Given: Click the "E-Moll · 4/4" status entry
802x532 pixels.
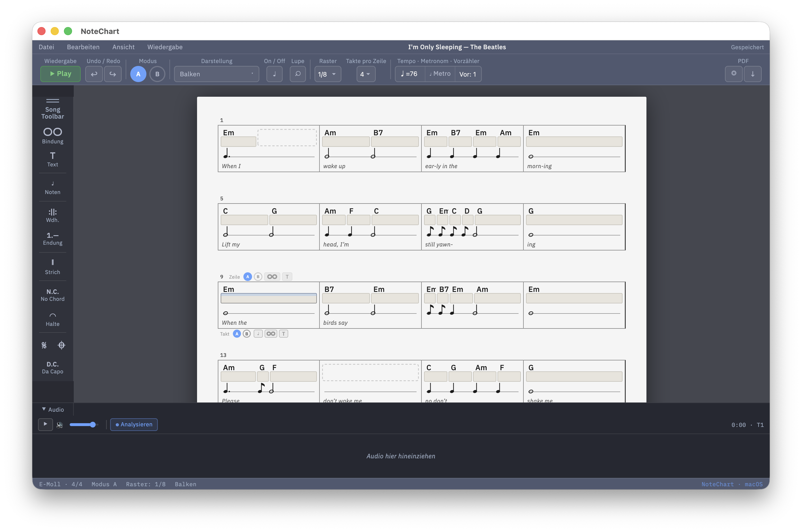Looking at the screenshot, I should coord(60,484).
